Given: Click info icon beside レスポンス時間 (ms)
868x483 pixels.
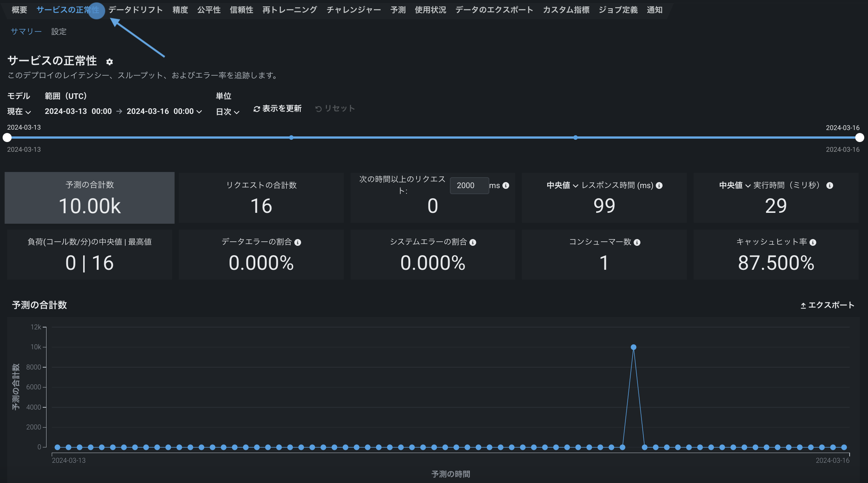Looking at the screenshot, I should (x=659, y=185).
